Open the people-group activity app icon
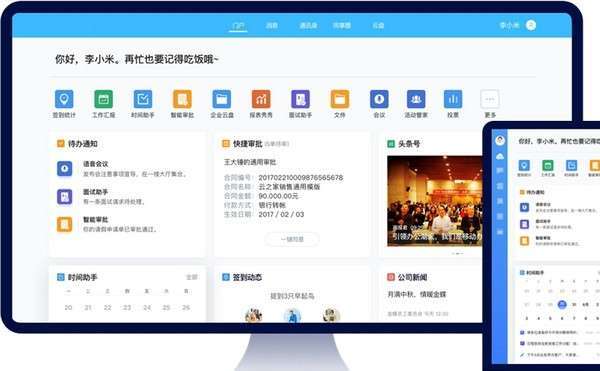Image resolution: width=600 pixels, height=371 pixels. coord(416,99)
